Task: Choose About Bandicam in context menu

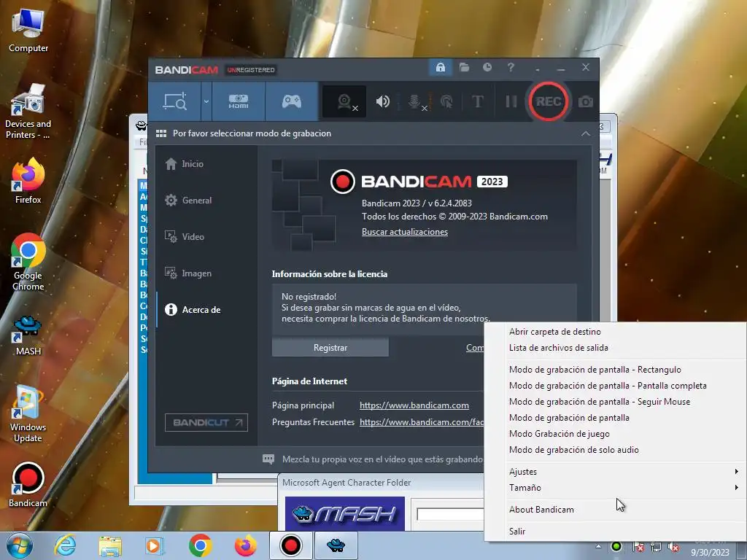Action: click(x=541, y=510)
